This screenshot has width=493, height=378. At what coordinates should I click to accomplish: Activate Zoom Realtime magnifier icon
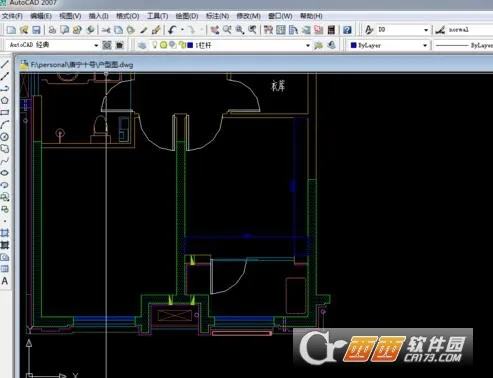pos(227,30)
